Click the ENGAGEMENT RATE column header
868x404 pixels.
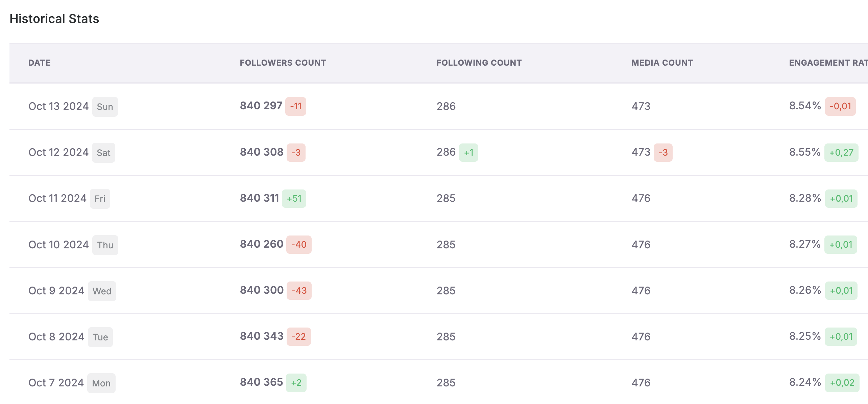click(x=828, y=63)
